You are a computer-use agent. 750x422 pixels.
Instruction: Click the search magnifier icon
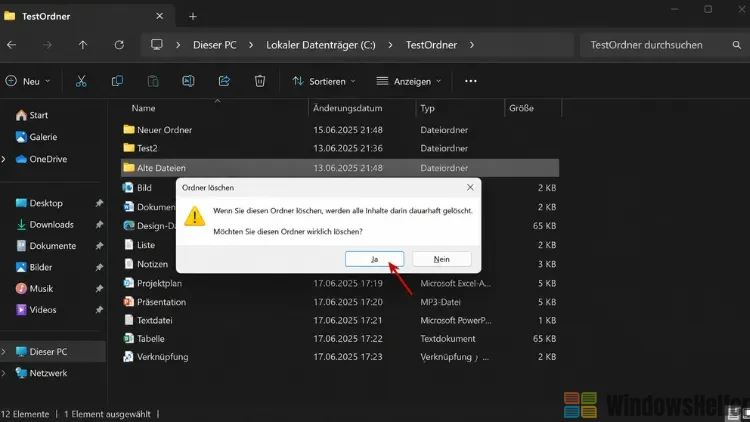tap(737, 45)
